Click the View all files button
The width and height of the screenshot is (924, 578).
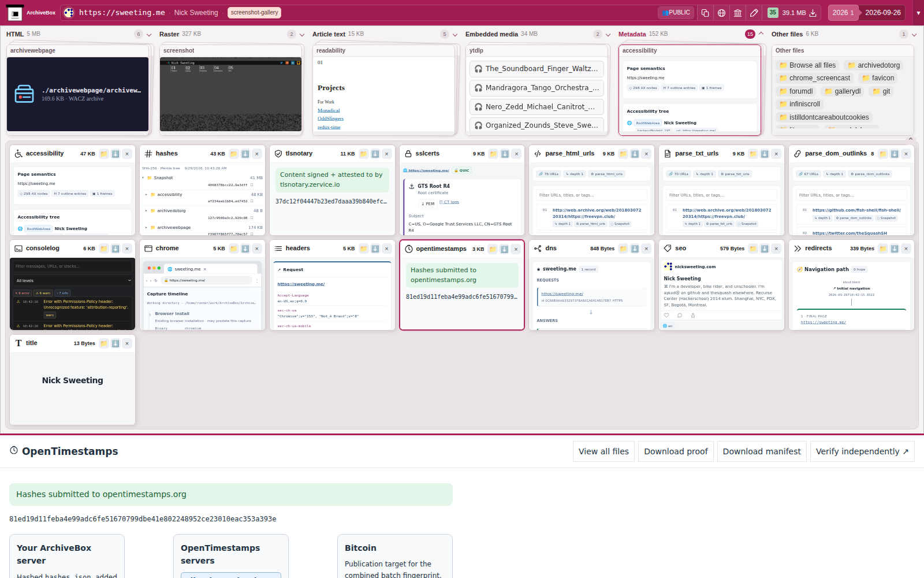(x=603, y=451)
